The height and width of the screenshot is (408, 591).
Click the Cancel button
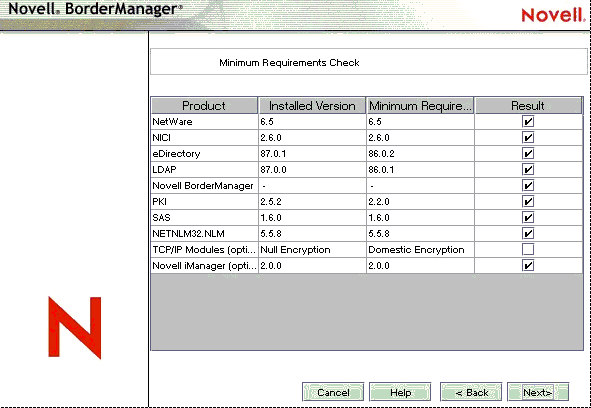coord(333,392)
